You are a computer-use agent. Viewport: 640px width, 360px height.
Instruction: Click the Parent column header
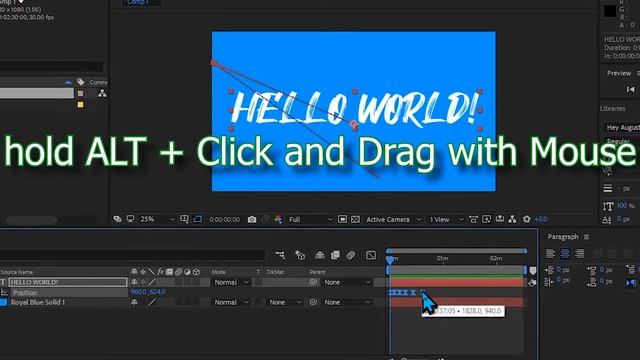click(317, 272)
